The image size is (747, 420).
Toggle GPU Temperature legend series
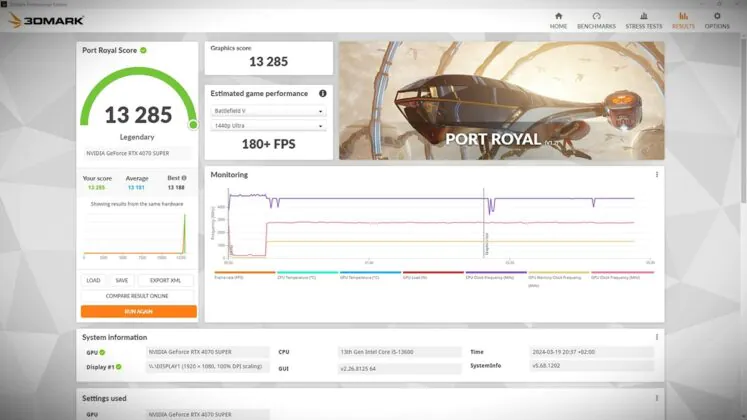370,275
